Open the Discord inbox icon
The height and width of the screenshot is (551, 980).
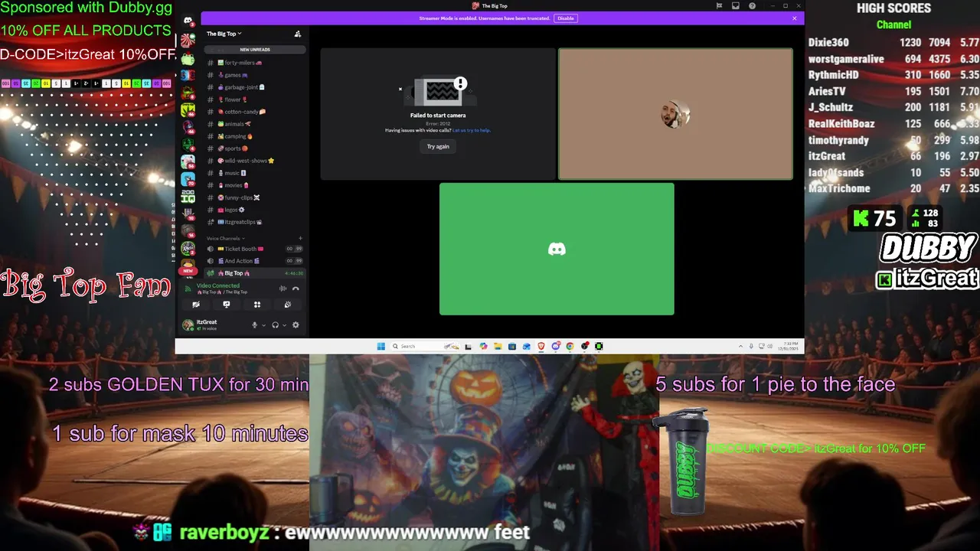coord(736,5)
